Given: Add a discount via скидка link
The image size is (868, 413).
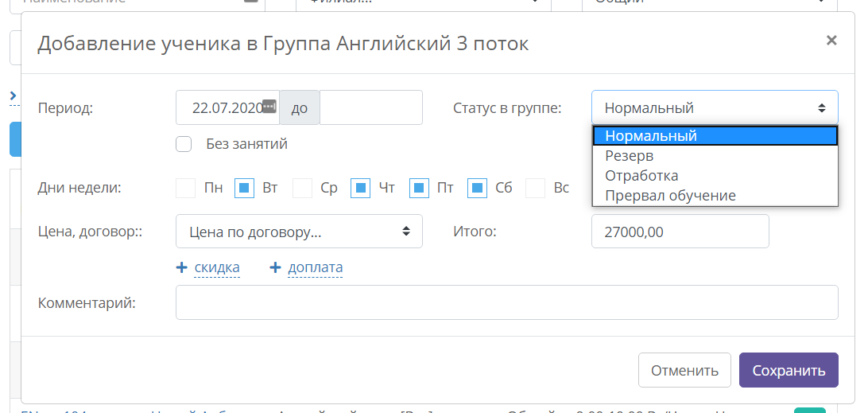Looking at the screenshot, I should [217, 267].
